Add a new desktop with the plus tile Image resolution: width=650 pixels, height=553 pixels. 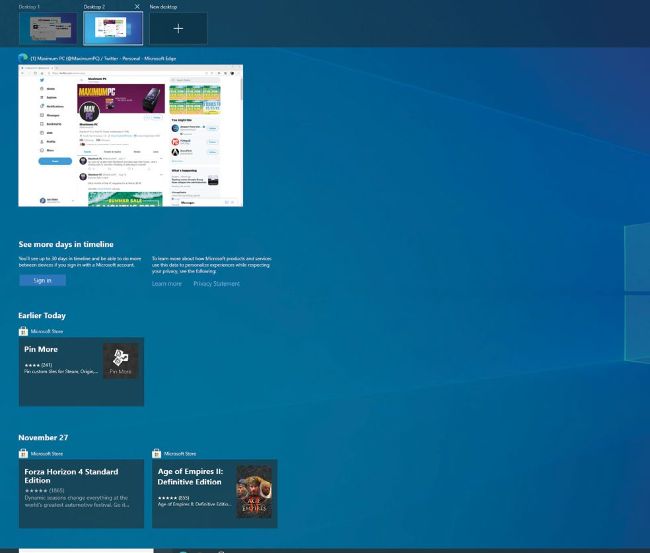tap(178, 28)
